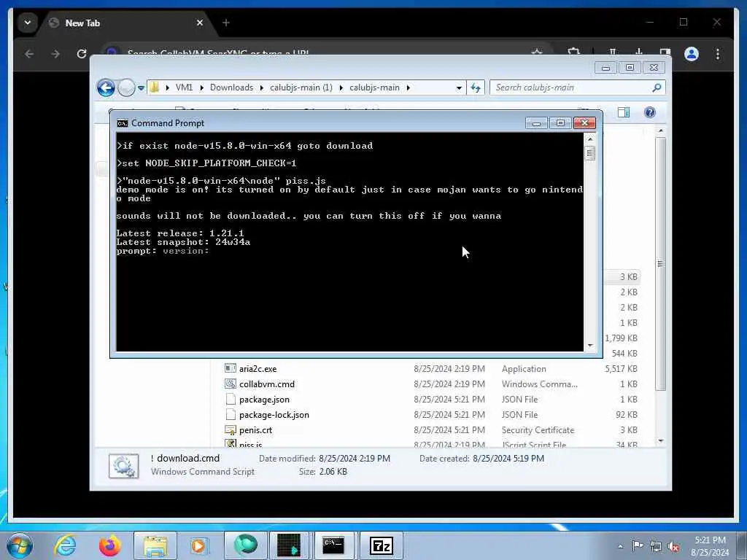
Task: Click the Application type cell for aria2c.exe
Action: (524, 368)
